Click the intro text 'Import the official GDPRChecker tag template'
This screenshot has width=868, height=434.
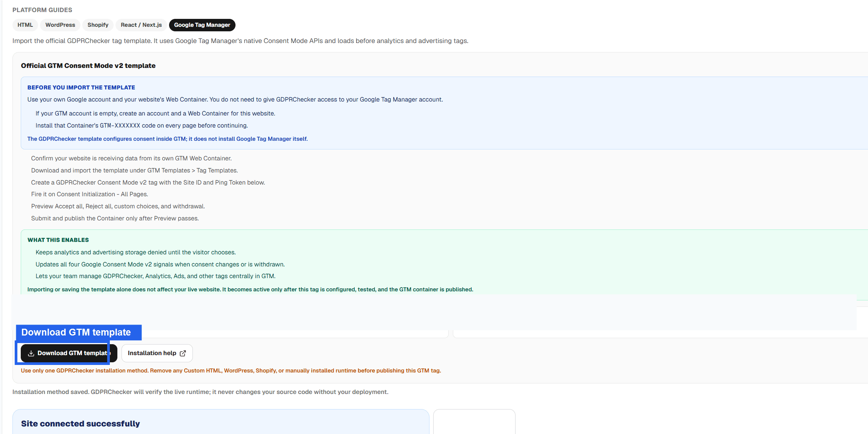click(240, 41)
